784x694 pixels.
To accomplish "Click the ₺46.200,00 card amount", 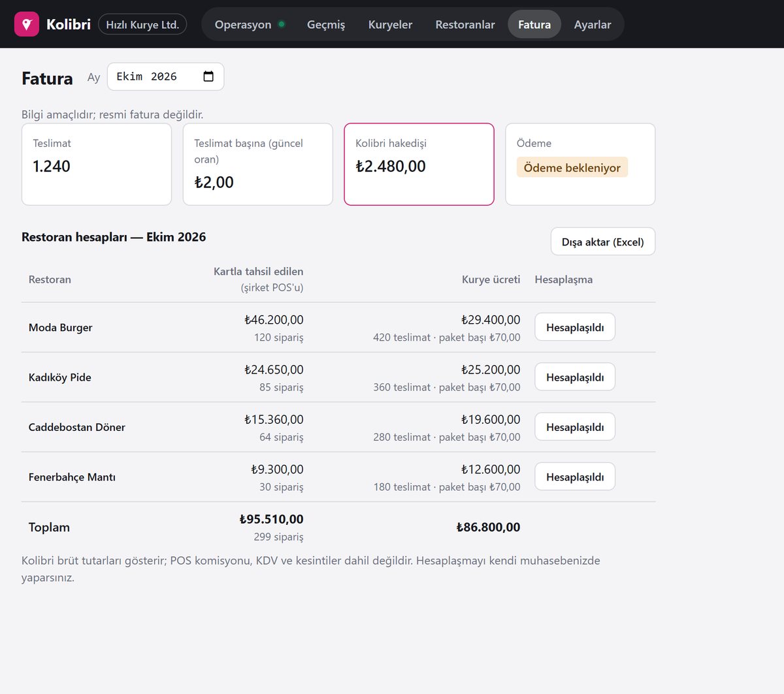I will (274, 320).
